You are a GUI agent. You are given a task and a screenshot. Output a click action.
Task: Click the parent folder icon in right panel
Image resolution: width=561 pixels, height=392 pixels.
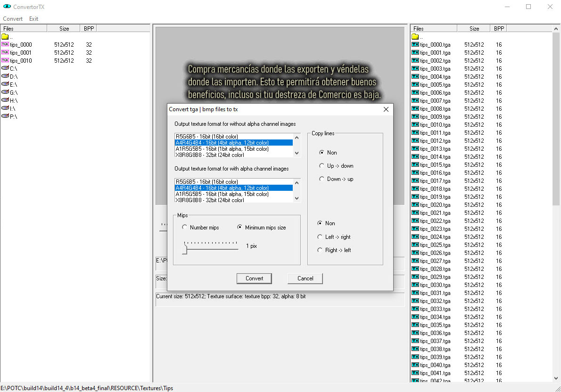(x=415, y=36)
